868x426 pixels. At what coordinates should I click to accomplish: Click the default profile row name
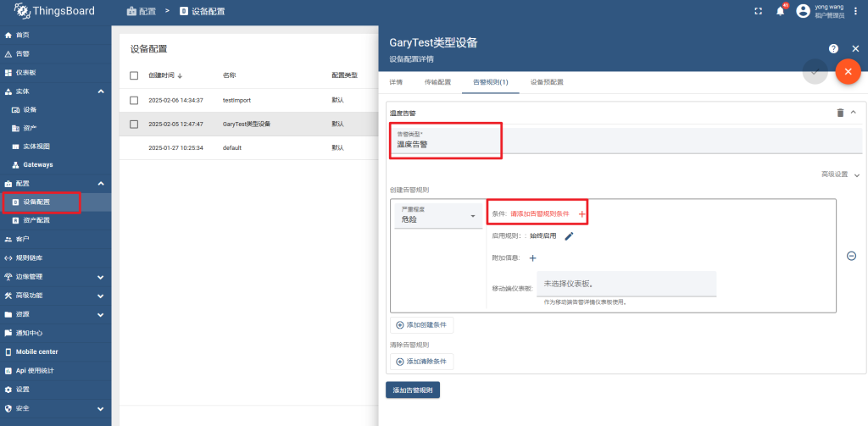[232, 147]
